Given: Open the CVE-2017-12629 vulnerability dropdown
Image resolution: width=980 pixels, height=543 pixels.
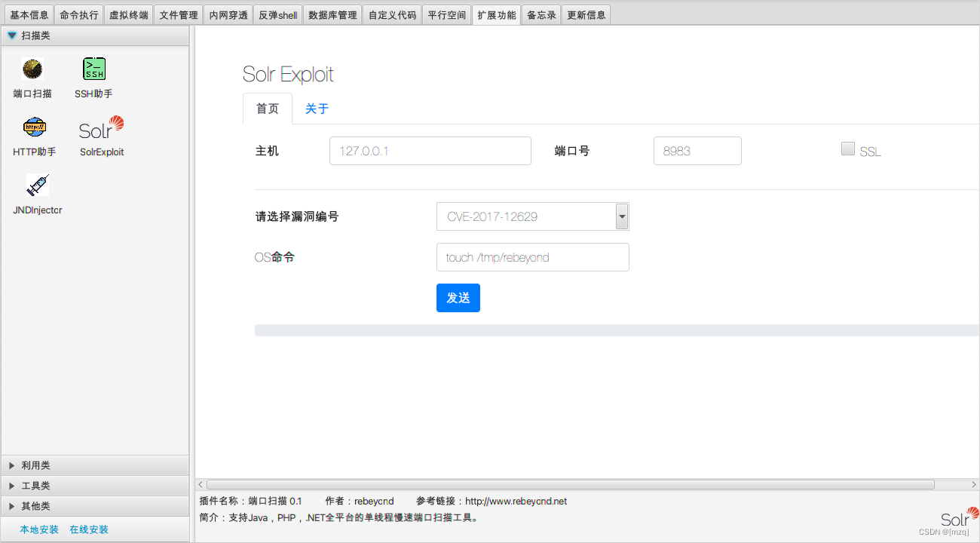Looking at the screenshot, I should [532, 216].
